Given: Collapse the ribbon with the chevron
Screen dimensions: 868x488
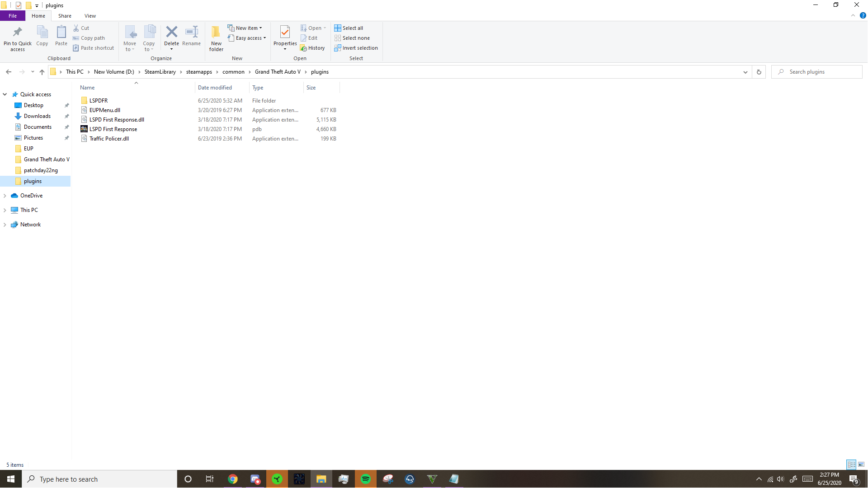Looking at the screenshot, I should coord(853,15).
